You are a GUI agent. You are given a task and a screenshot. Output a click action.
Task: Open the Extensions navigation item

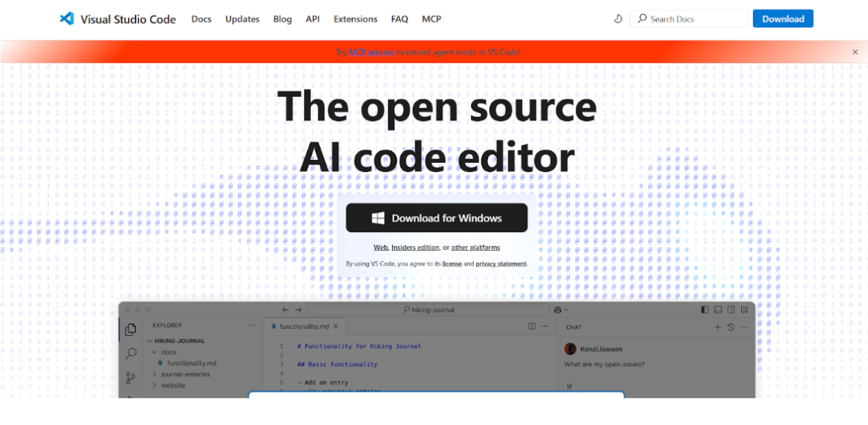tap(355, 19)
